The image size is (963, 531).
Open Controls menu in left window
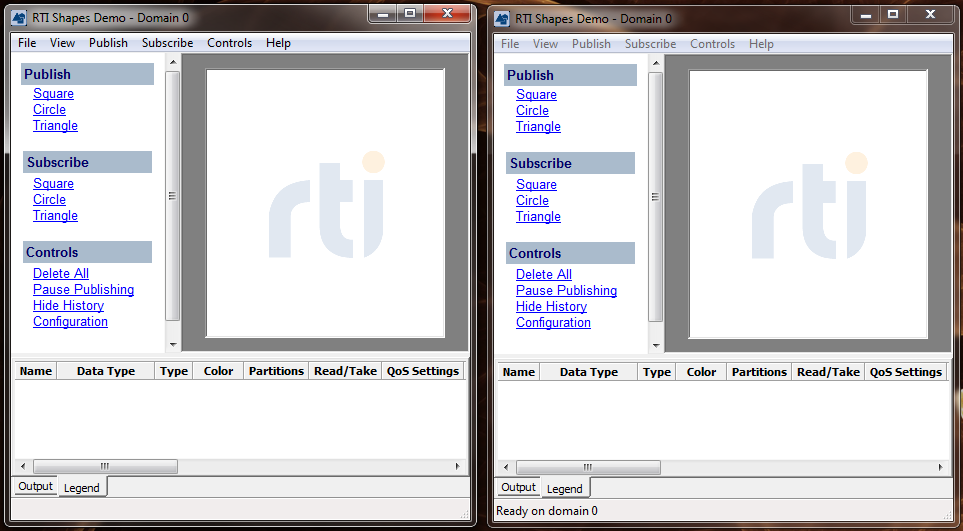230,43
